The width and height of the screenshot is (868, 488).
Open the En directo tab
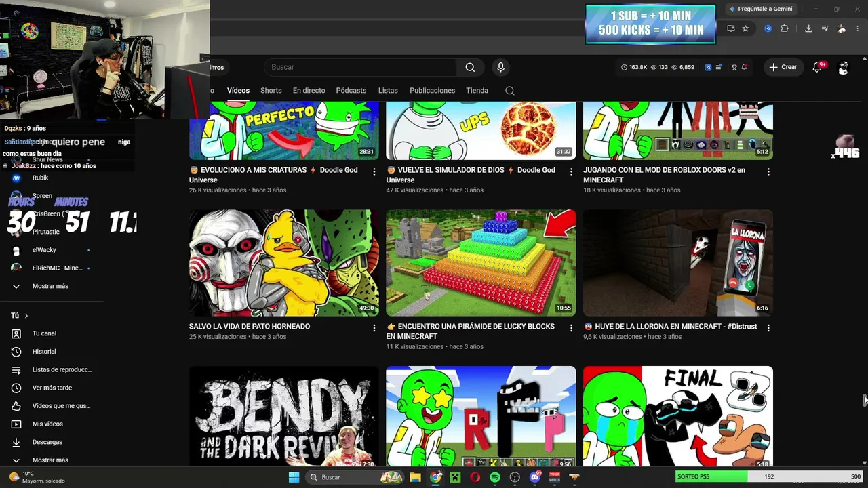pos(309,91)
